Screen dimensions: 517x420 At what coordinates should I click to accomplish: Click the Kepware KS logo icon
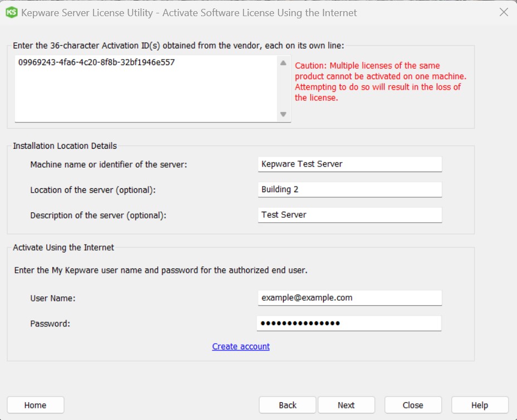pyautogui.click(x=11, y=12)
